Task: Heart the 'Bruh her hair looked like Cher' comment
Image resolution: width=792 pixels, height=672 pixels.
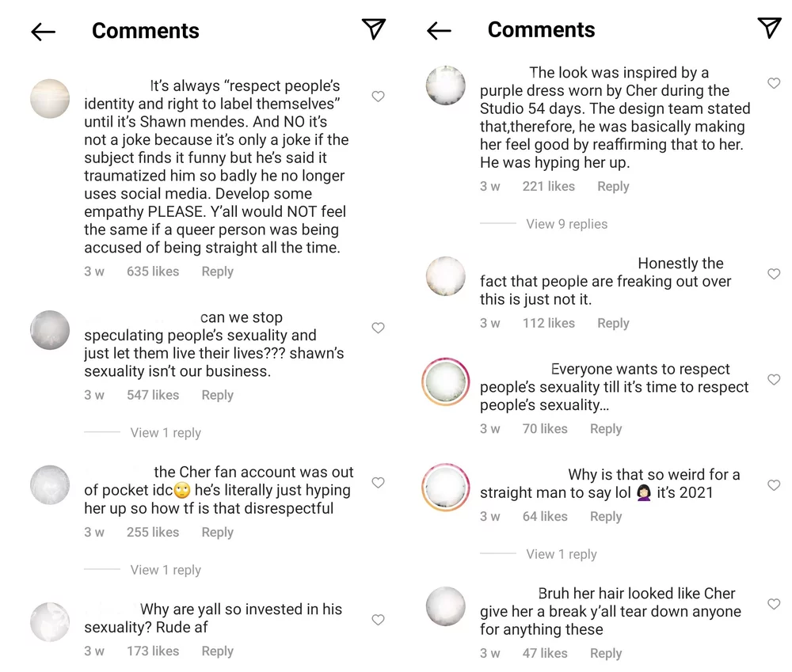Action: pyautogui.click(x=774, y=604)
